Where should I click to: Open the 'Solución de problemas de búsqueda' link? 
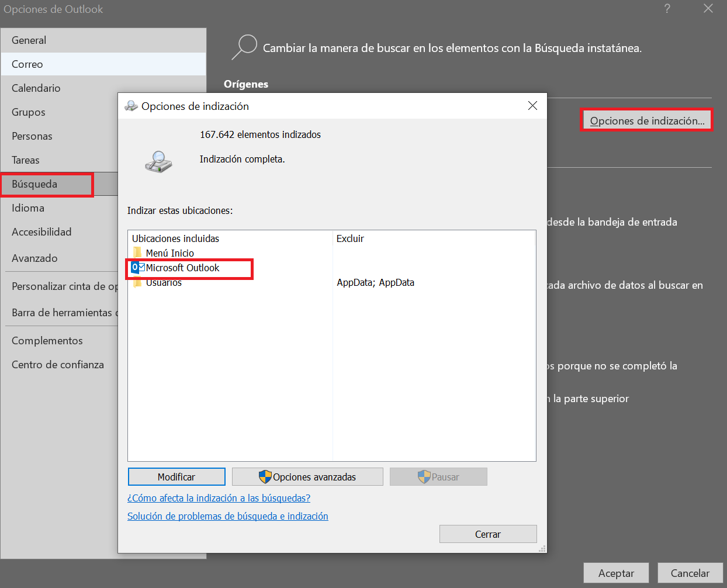[x=227, y=516]
